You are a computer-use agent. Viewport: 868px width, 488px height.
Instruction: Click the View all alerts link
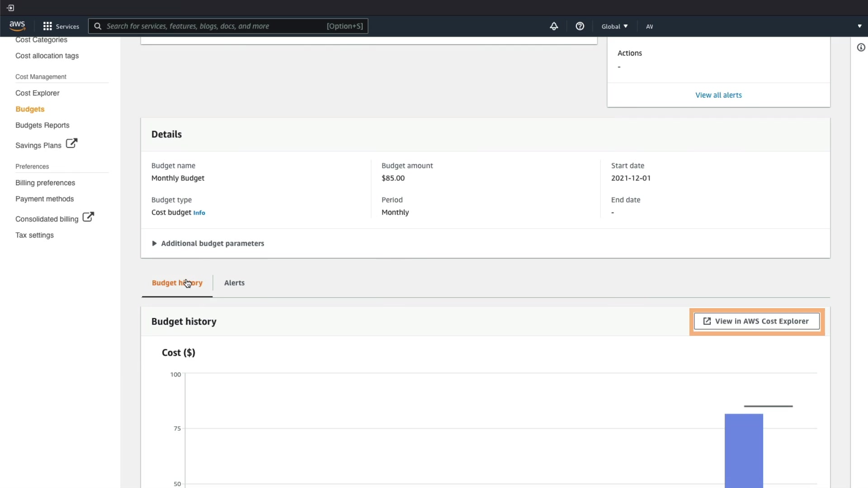718,95
